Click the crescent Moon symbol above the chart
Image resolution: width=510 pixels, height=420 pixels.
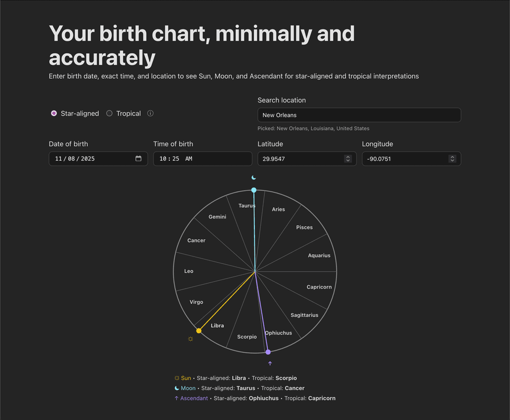(x=253, y=177)
